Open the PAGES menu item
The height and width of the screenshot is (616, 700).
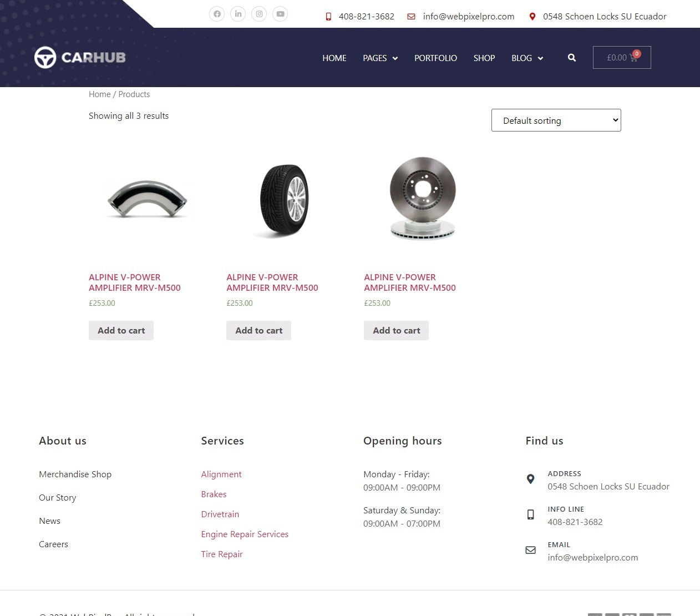pos(375,58)
